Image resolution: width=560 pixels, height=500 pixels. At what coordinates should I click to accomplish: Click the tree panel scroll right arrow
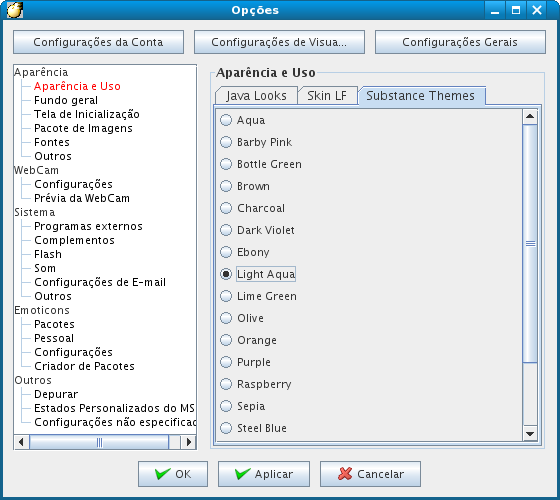pyautogui.click(x=188, y=442)
